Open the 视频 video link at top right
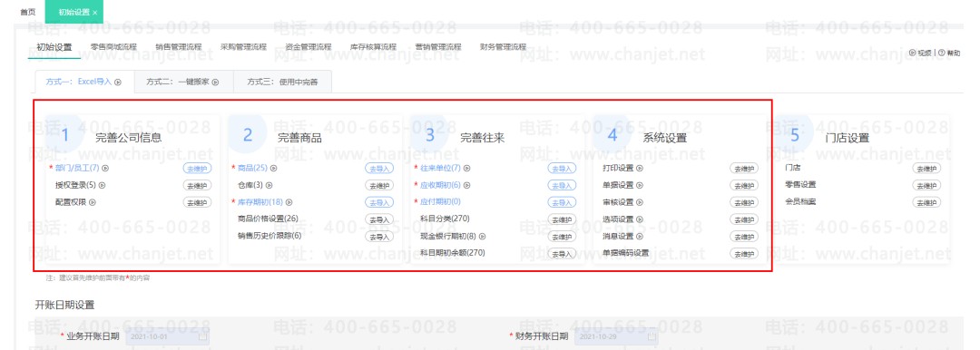 pos(921,53)
